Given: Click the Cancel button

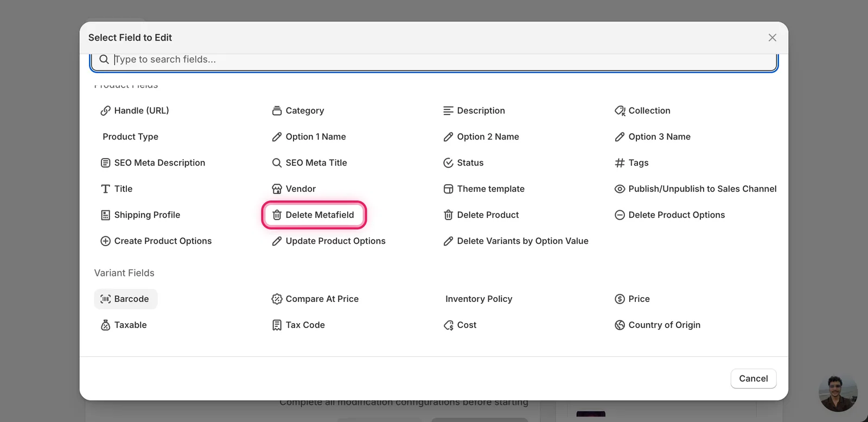Looking at the screenshot, I should pyautogui.click(x=754, y=379).
